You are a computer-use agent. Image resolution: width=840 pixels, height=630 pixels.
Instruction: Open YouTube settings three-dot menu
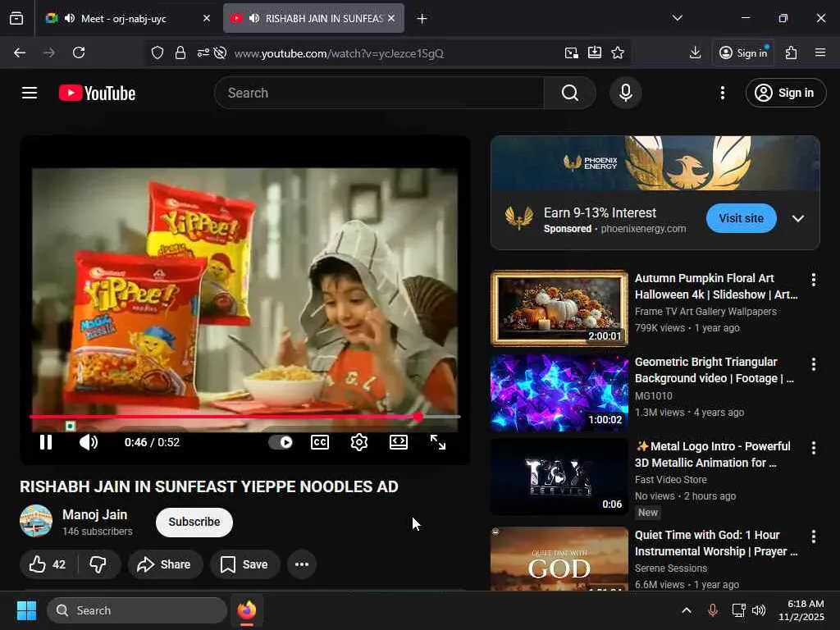click(723, 94)
